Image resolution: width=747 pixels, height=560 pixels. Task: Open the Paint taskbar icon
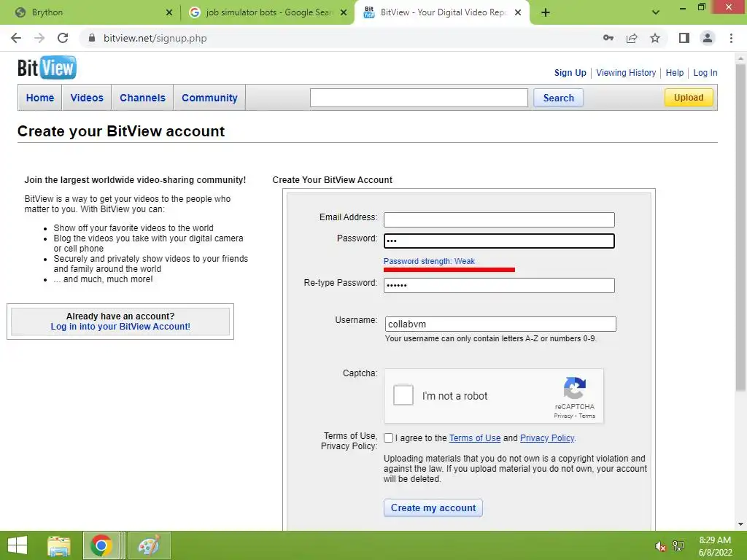click(149, 545)
